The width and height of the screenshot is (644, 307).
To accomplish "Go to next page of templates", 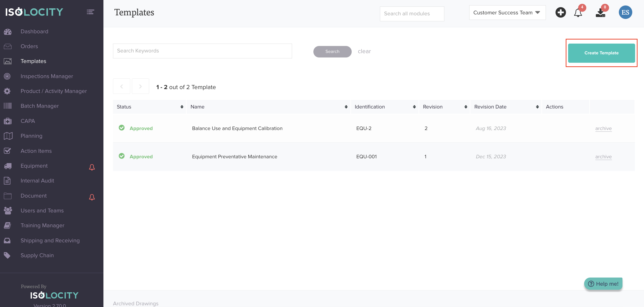I will point(140,86).
